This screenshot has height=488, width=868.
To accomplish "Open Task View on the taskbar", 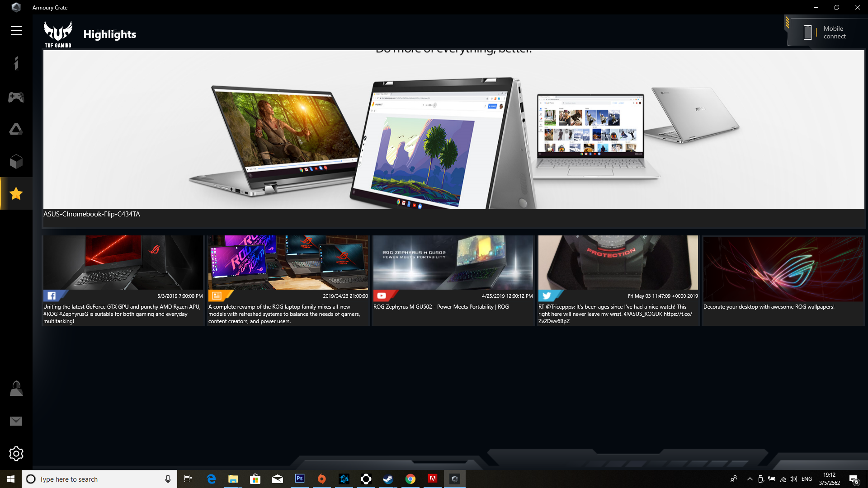I will click(x=188, y=479).
